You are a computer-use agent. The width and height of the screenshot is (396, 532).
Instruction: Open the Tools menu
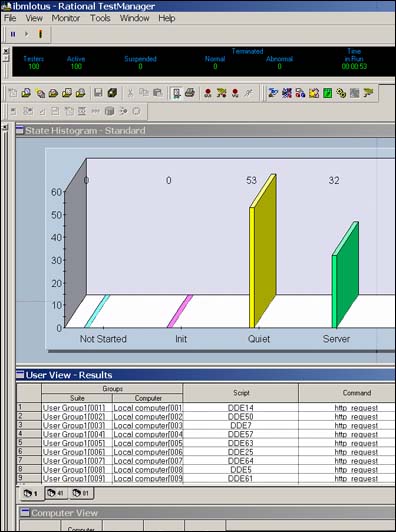tap(100, 18)
